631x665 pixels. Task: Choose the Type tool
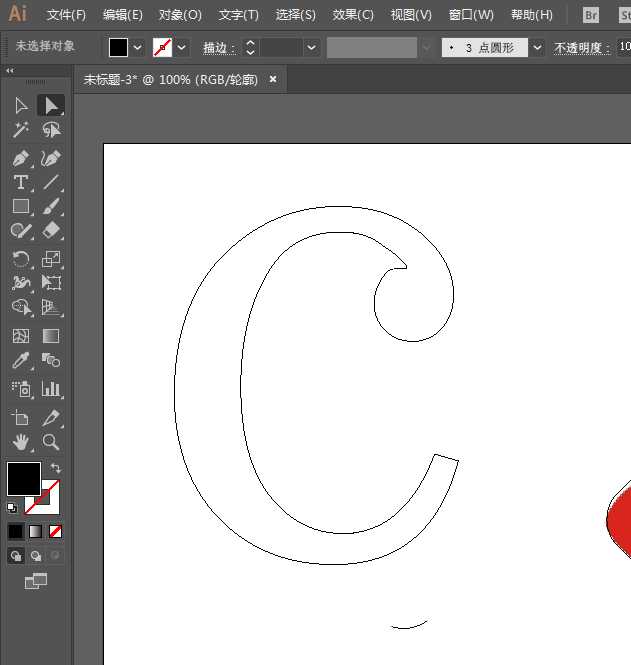20,182
